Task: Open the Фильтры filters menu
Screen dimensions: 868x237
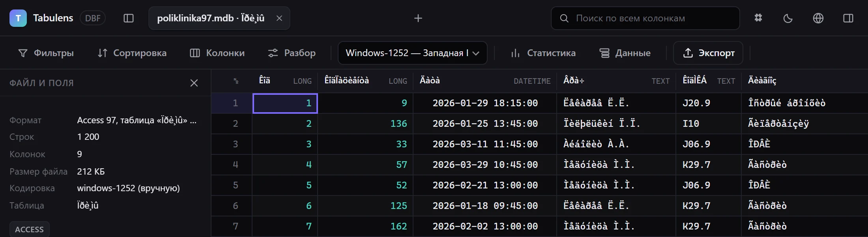Action: click(x=46, y=53)
